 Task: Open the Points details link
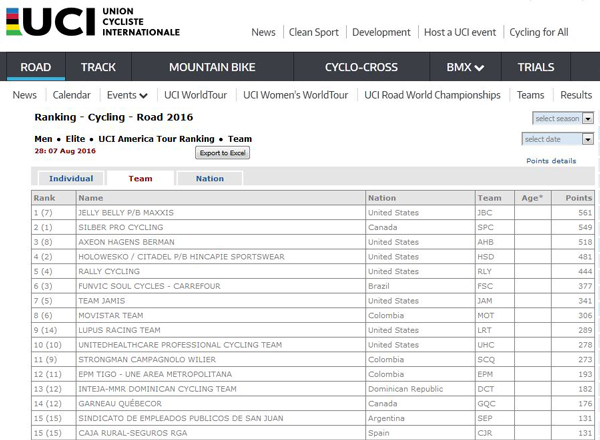551,161
